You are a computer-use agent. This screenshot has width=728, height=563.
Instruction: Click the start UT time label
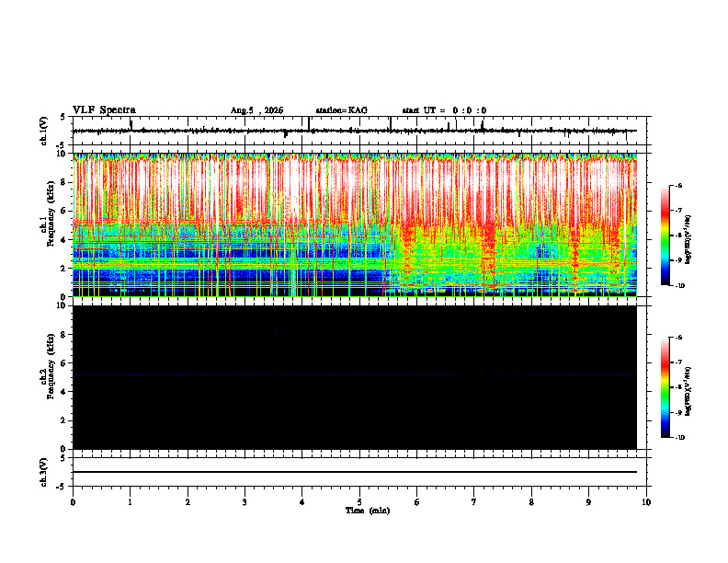pyautogui.click(x=444, y=110)
